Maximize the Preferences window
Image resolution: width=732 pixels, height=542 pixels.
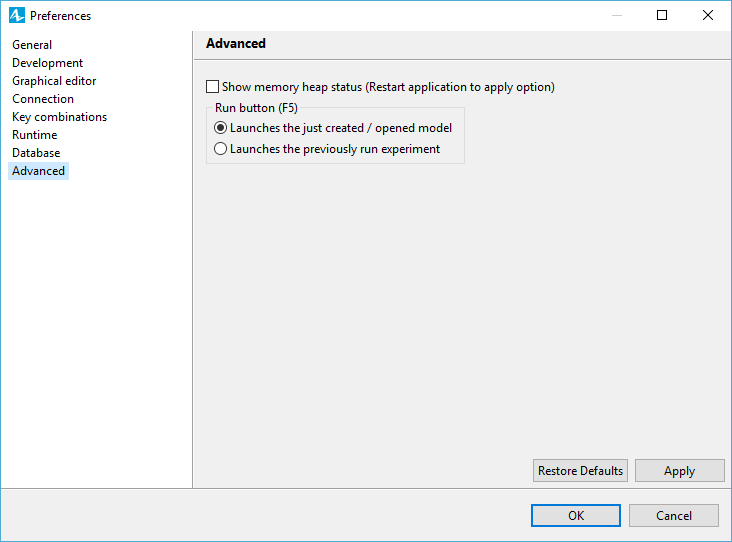[x=662, y=15]
